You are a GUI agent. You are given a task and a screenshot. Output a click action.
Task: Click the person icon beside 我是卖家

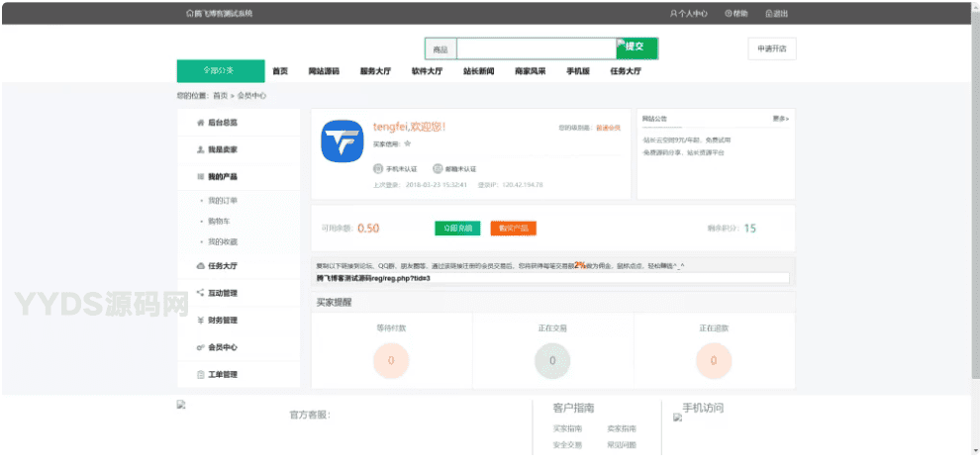(200, 149)
